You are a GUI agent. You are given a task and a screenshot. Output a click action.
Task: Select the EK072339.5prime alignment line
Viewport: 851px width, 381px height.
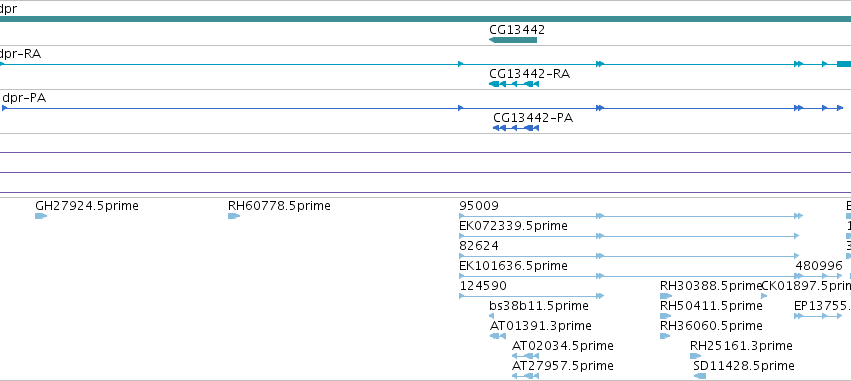point(629,236)
